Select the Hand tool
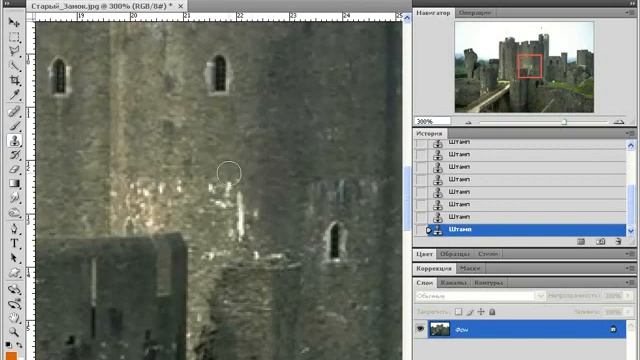The height and width of the screenshot is (360, 640). pos(14,318)
